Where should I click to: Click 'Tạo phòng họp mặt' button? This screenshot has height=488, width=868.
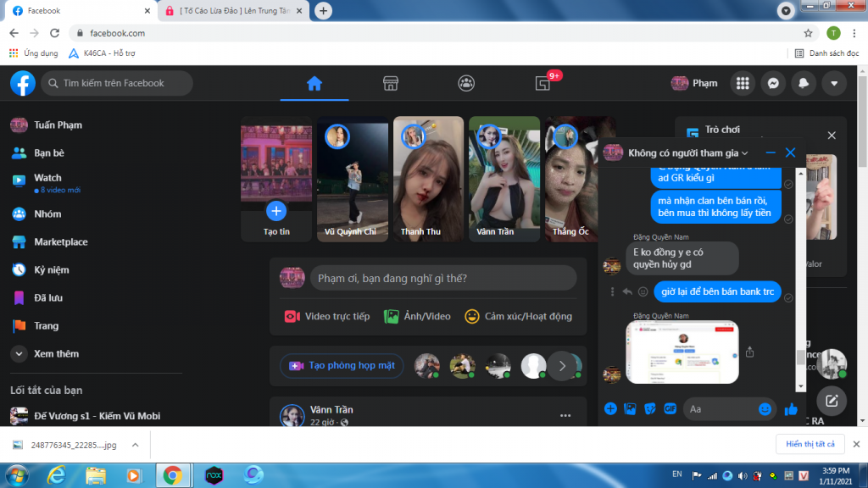[x=342, y=366]
